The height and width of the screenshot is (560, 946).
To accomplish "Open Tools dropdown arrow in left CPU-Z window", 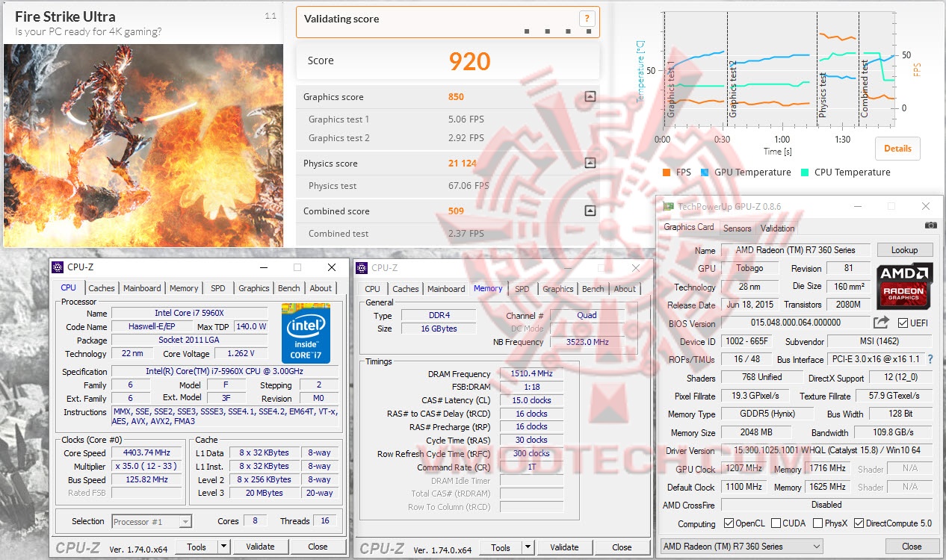I will (x=223, y=547).
